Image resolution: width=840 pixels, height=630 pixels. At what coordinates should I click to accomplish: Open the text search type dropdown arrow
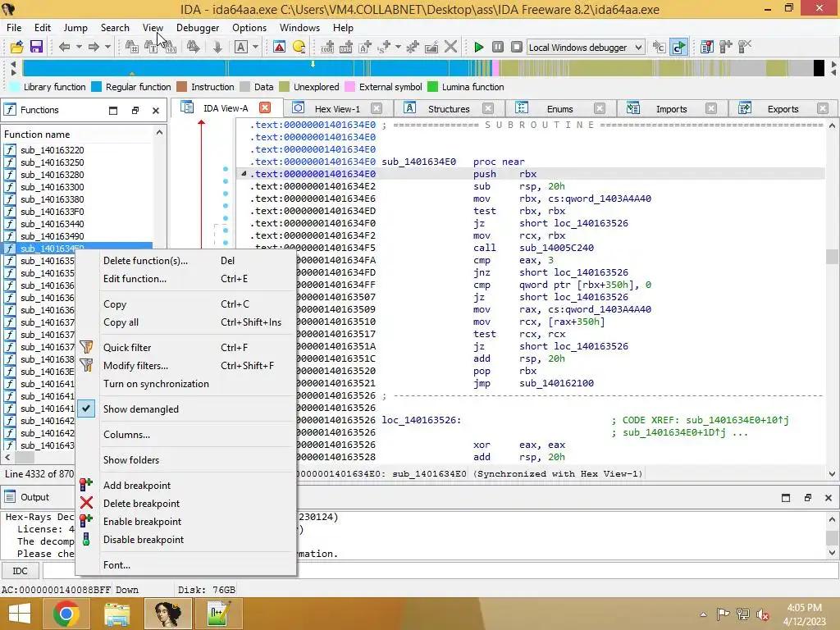[256, 48]
